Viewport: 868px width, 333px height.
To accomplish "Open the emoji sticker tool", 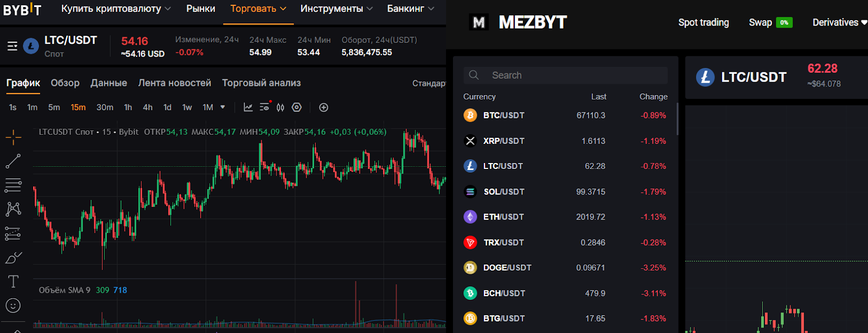I will tap(13, 305).
